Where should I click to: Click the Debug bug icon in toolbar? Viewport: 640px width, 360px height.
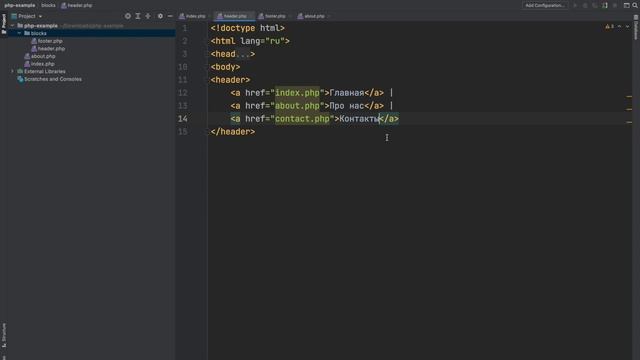click(x=585, y=5)
